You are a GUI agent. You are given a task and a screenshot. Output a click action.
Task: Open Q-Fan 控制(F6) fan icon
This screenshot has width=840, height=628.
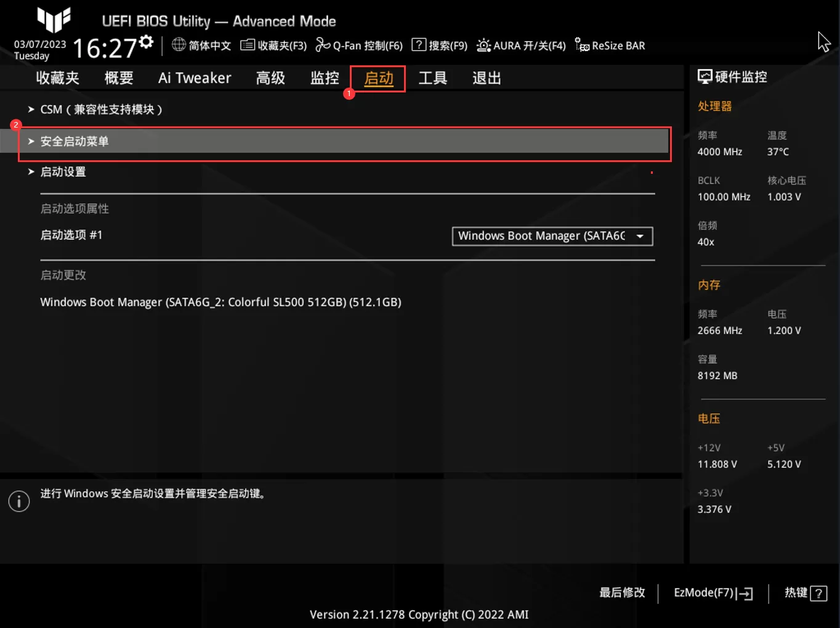[323, 45]
